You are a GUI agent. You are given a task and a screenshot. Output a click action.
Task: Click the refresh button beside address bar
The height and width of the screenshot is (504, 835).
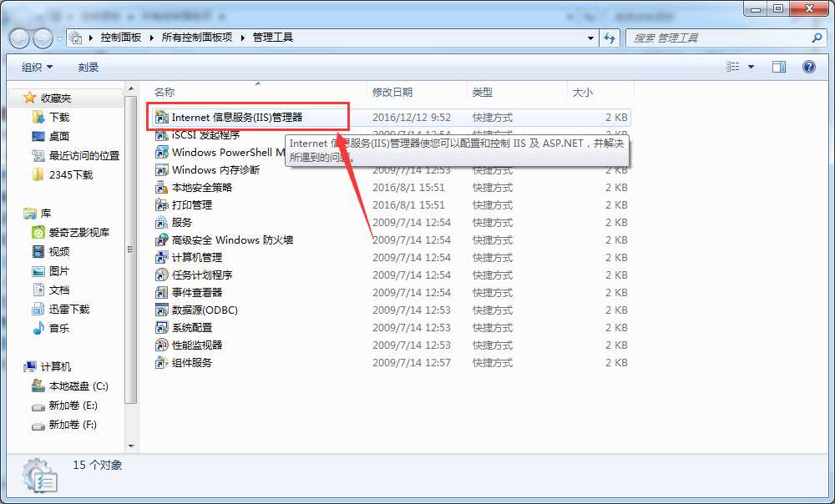tap(610, 38)
